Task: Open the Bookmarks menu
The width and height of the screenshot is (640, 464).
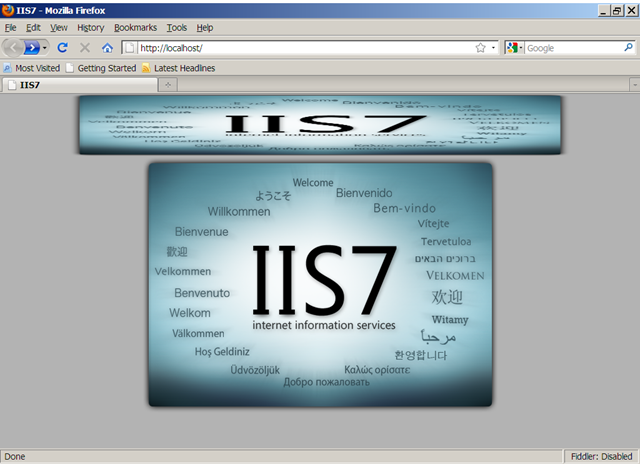Action: 135,27
